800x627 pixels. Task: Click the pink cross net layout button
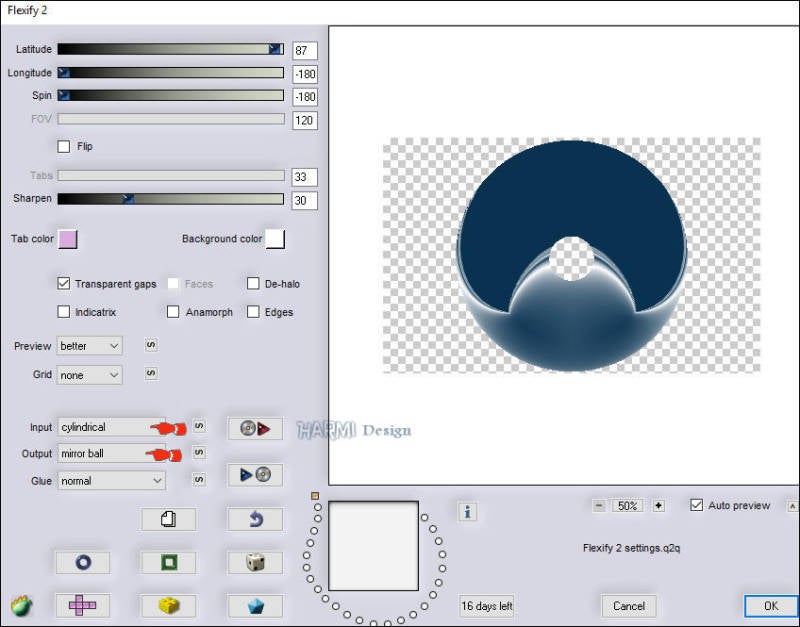click(82, 605)
